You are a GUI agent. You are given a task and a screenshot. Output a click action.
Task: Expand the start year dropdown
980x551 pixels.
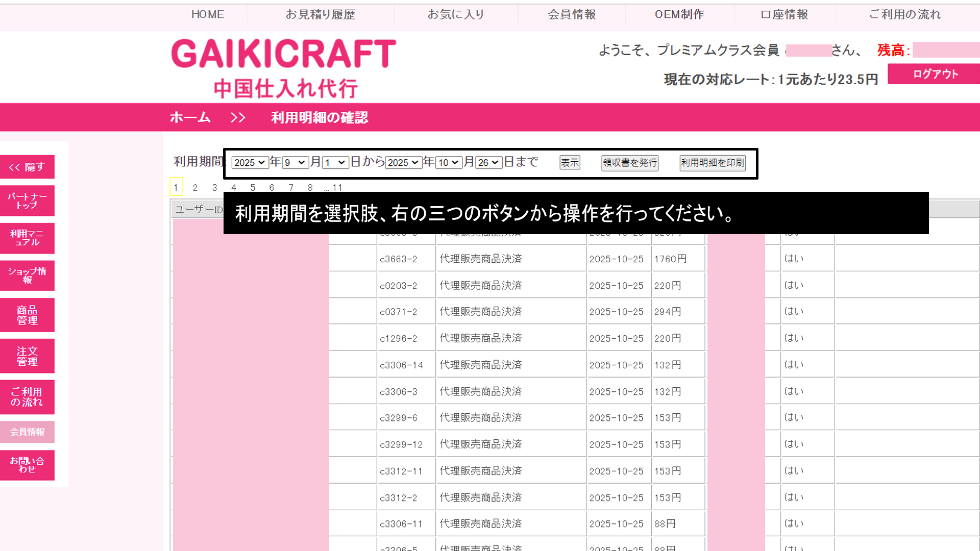tap(250, 162)
